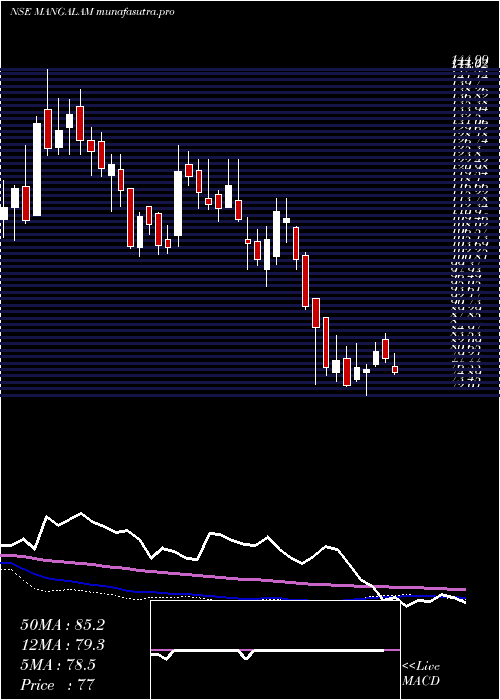The width and height of the screenshot is (500, 700).
Task: Click the <<Live MACD label
Action: pyautogui.click(x=421, y=674)
